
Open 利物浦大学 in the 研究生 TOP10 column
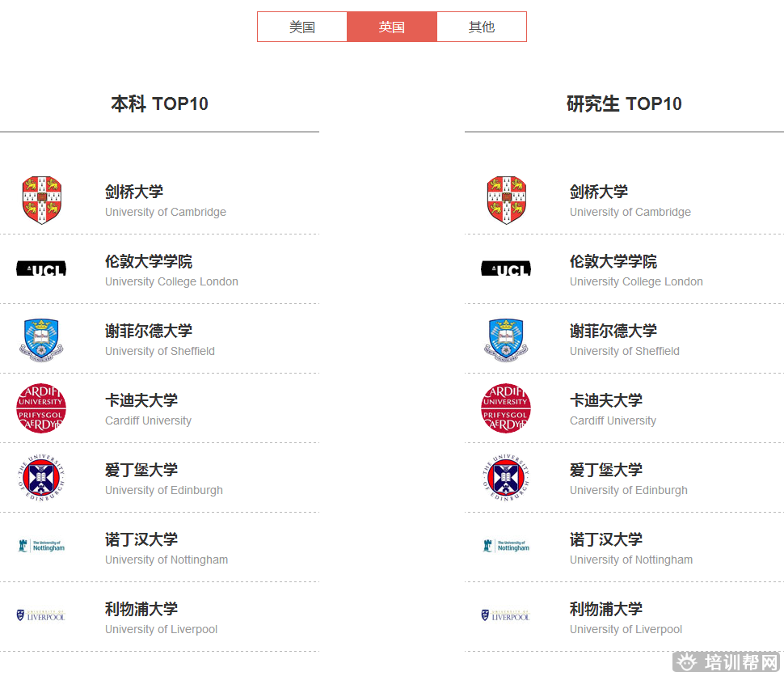[606, 609]
